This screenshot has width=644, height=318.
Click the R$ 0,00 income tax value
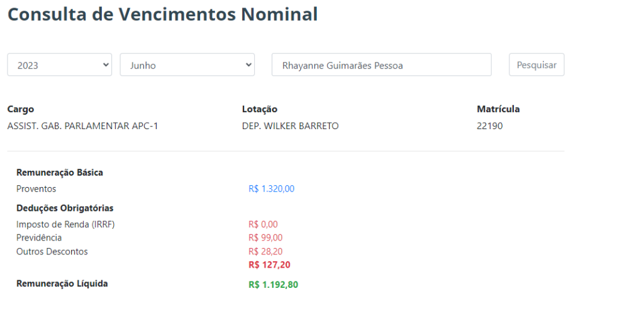tap(263, 224)
